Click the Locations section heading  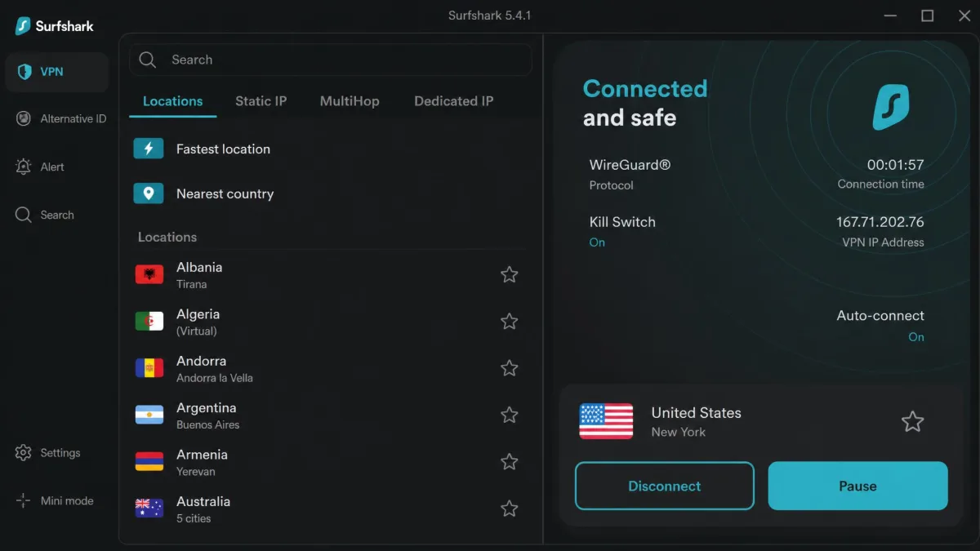(x=167, y=237)
